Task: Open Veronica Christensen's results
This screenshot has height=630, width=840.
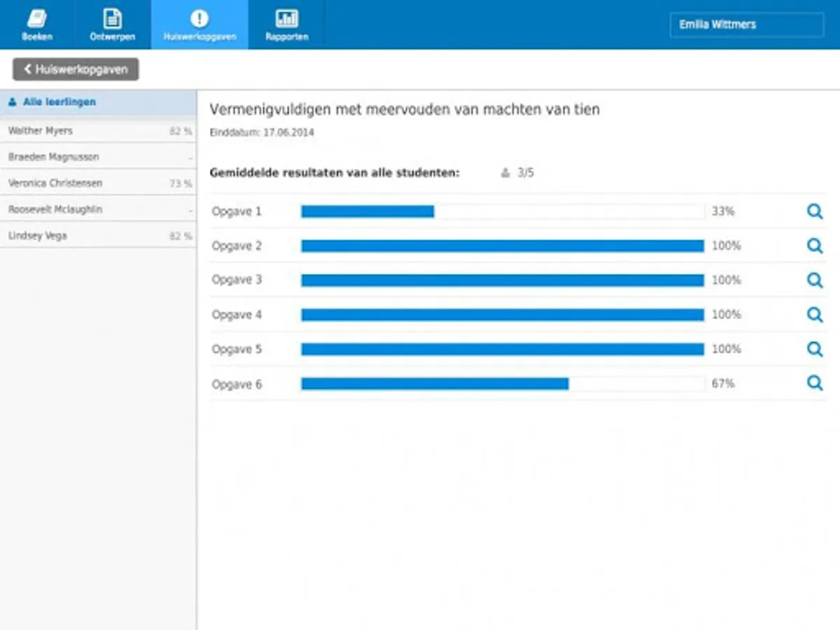Action: [98, 183]
